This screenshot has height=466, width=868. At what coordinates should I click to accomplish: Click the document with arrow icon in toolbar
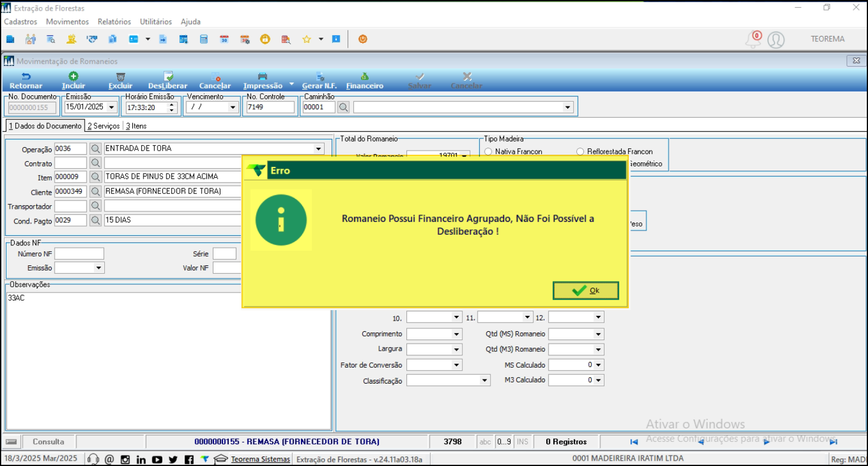[x=163, y=39]
